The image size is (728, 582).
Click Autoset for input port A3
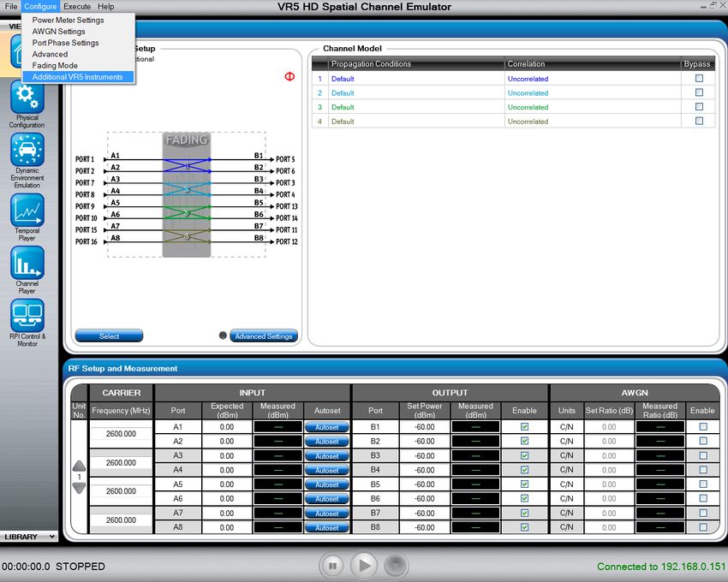tap(327, 456)
